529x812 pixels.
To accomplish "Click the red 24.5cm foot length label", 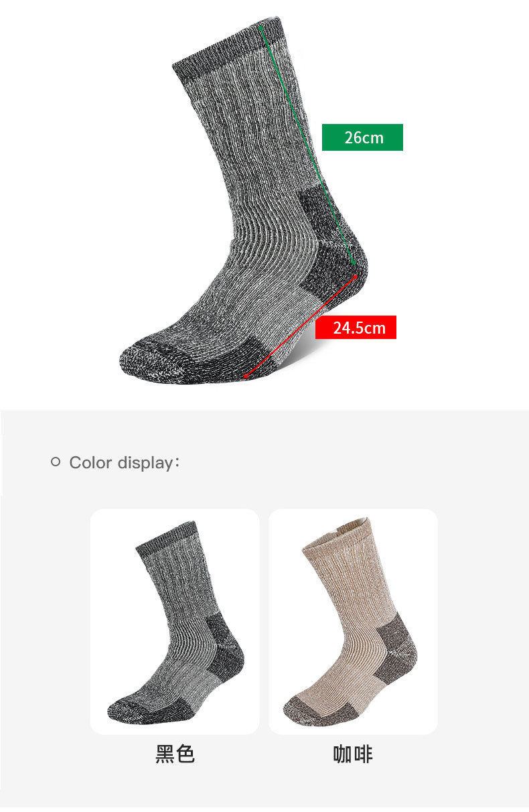I will point(356,328).
